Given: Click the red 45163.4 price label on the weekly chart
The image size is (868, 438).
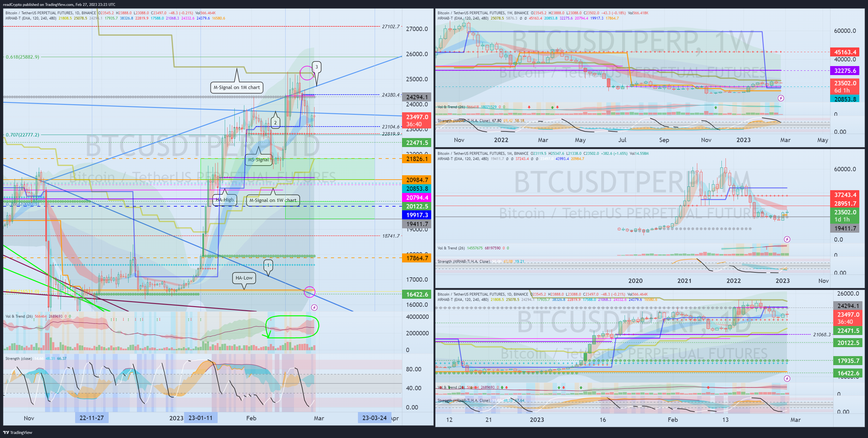Looking at the screenshot, I should tap(845, 52).
